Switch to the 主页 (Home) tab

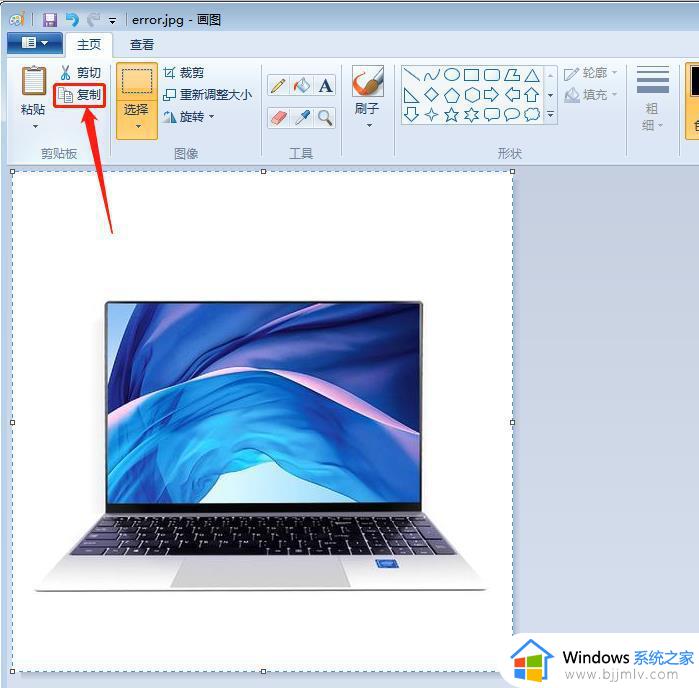coord(89,45)
